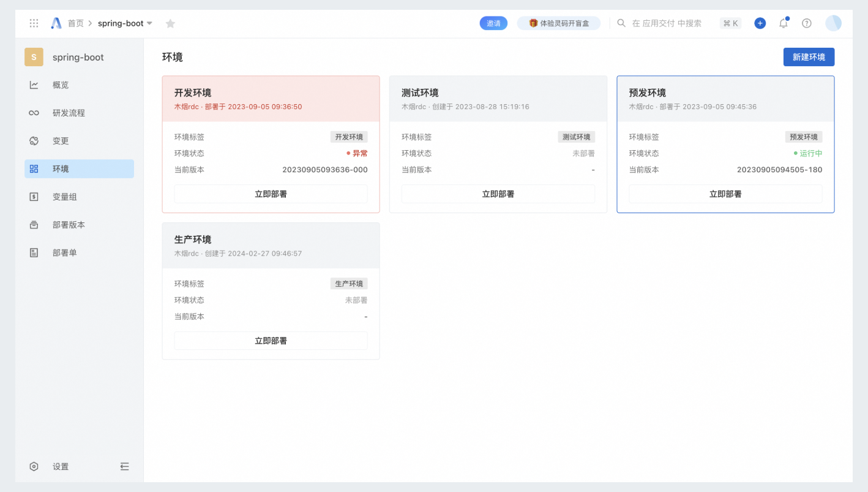
Task: Open 变量组 in the sidebar
Action: point(79,197)
